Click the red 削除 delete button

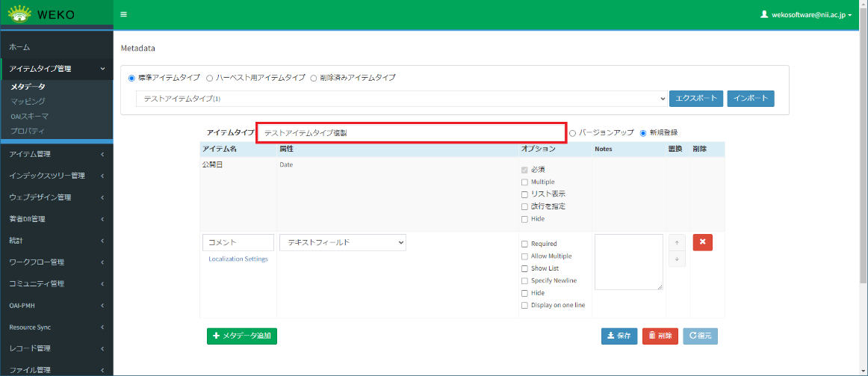(x=660, y=336)
